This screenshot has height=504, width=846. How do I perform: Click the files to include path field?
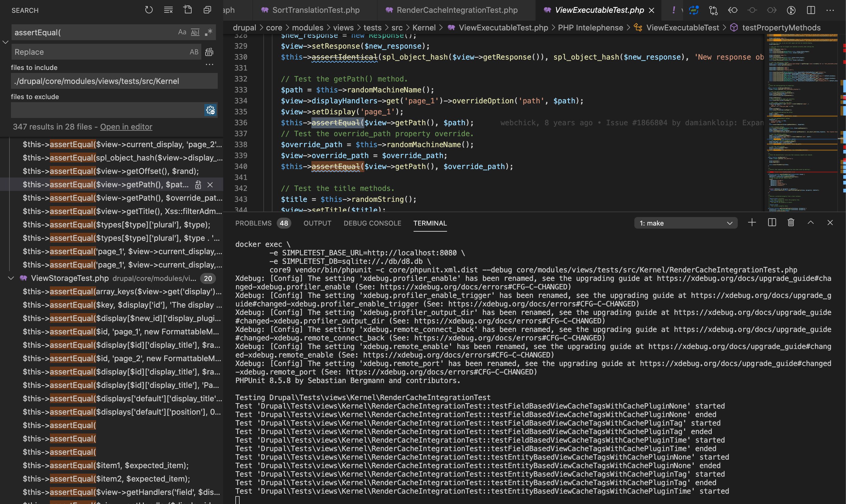click(114, 81)
